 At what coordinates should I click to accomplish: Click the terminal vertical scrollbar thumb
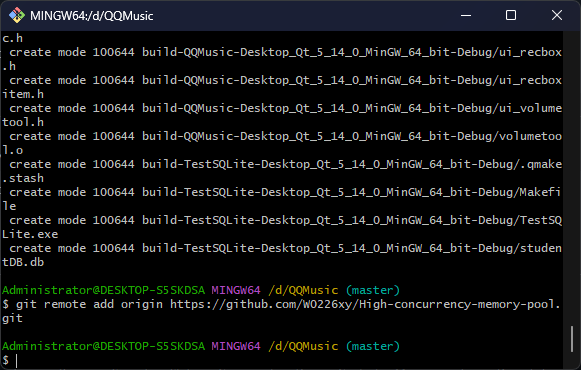(x=572, y=339)
